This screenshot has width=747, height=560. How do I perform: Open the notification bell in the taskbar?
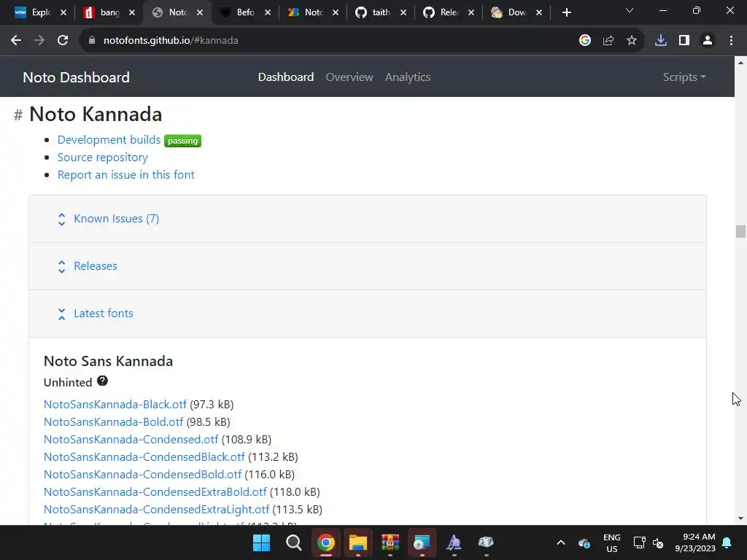(x=727, y=542)
